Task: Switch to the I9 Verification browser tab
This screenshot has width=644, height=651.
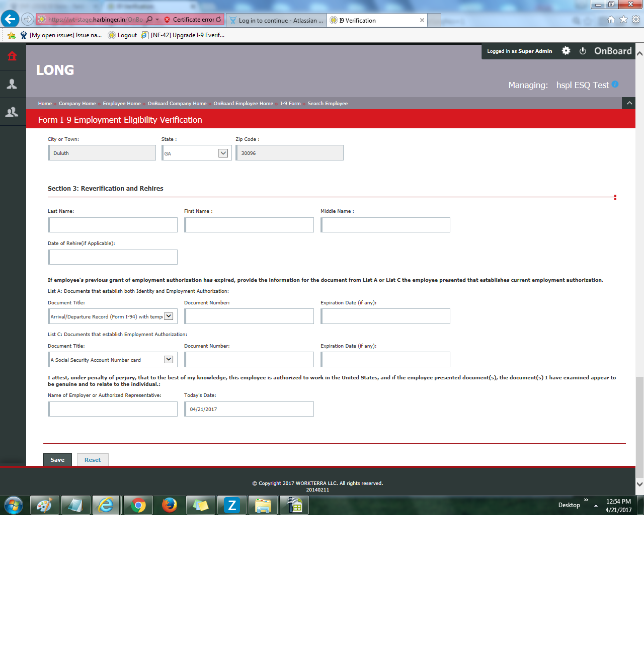Action: point(375,20)
